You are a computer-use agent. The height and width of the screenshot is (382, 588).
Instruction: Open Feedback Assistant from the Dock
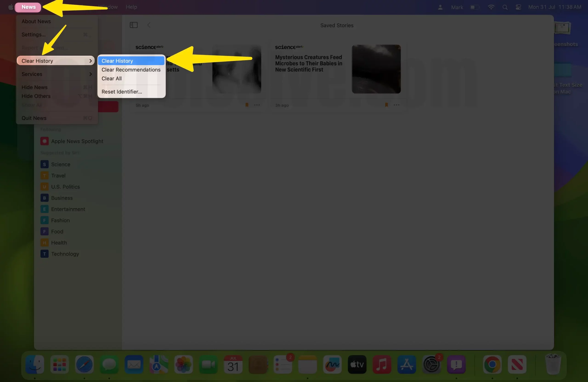click(x=456, y=365)
